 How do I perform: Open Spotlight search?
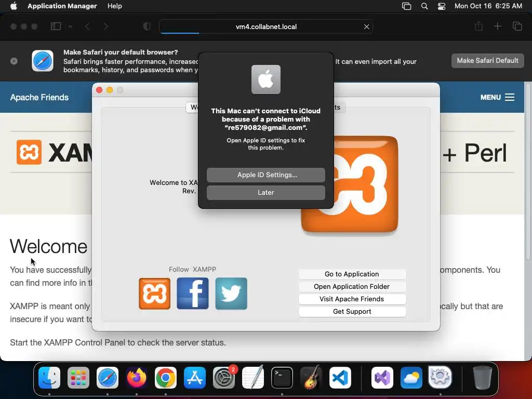424,6
